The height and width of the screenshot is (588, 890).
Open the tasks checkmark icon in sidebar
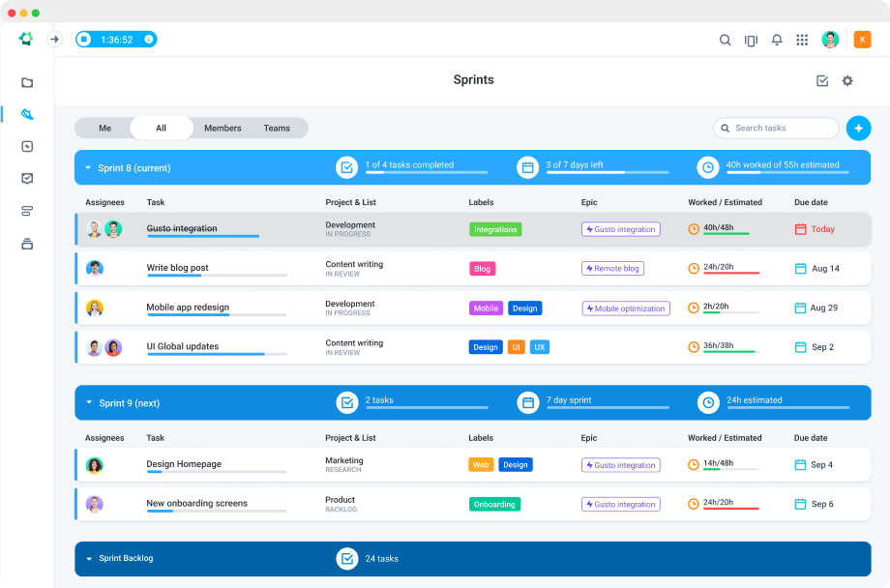click(26, 178)
